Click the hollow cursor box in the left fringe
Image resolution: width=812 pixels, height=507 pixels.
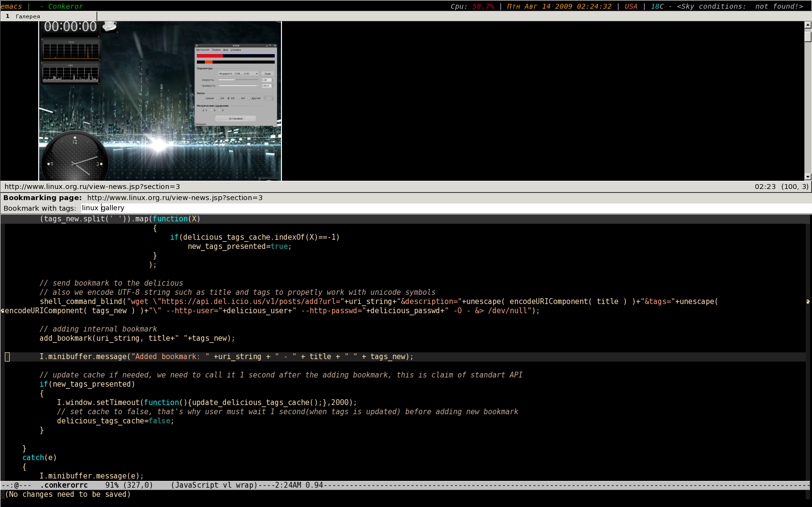click(7, 357)
